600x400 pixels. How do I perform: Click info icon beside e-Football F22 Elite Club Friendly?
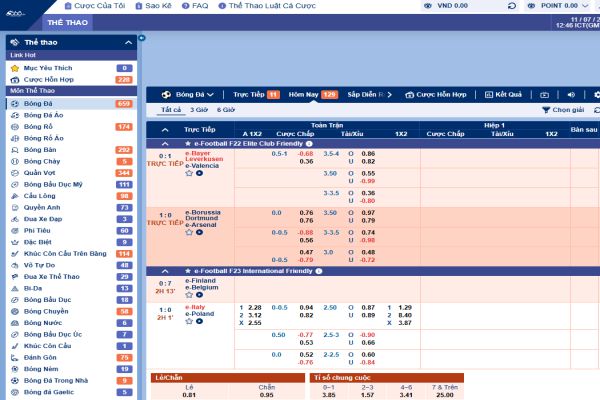click(309, 143)
